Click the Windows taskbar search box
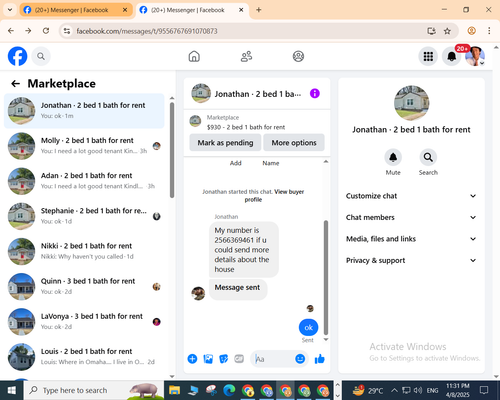 pyautogui.click(x=93, y=390)
